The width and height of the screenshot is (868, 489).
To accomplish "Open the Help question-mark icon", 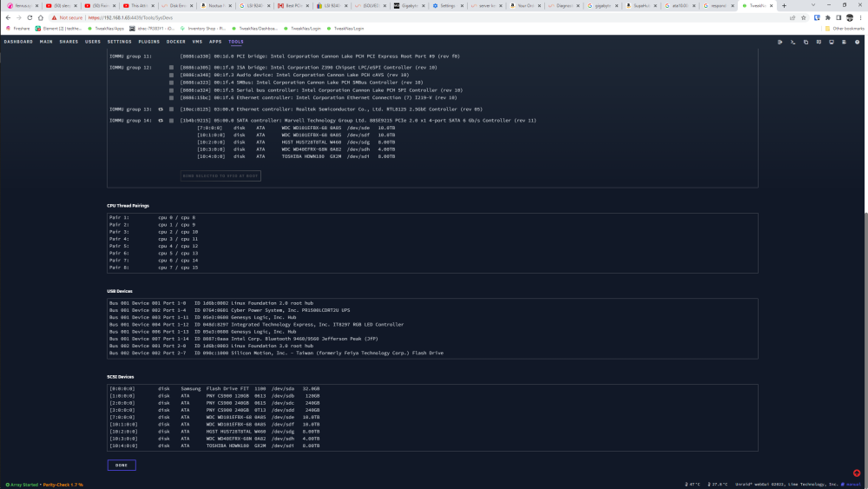I will coord(857,42).
